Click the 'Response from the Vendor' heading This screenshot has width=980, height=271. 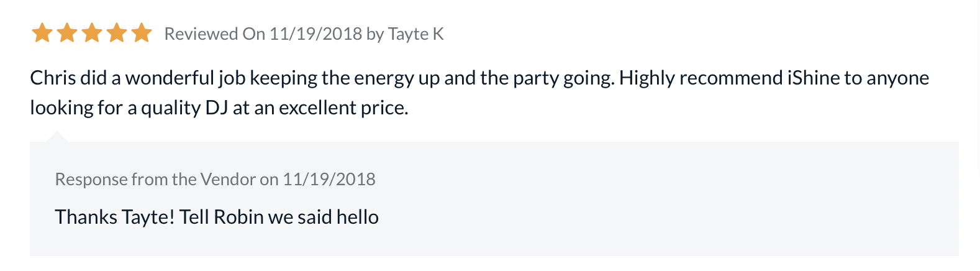(157, 180)
